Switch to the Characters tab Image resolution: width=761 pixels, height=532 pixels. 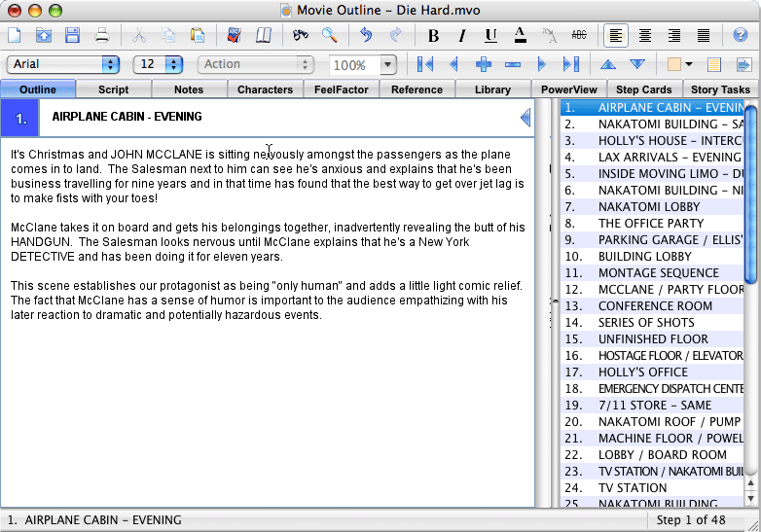pos(265,89)
